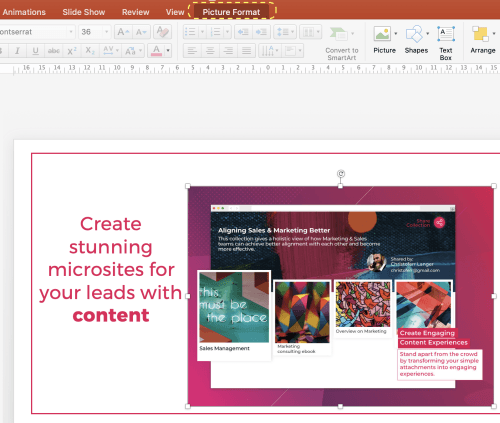
Task: Open the align text vertically button
Action: coord(293,51)
